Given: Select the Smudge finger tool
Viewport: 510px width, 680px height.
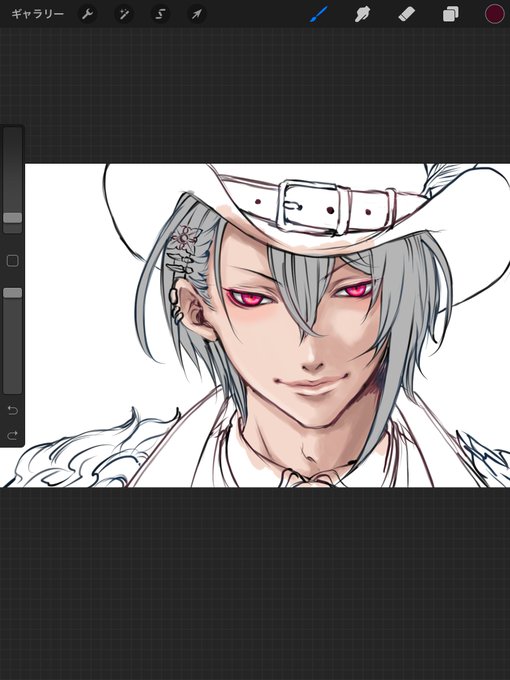Looking at the screenshot, I should [x=362, y=14].
